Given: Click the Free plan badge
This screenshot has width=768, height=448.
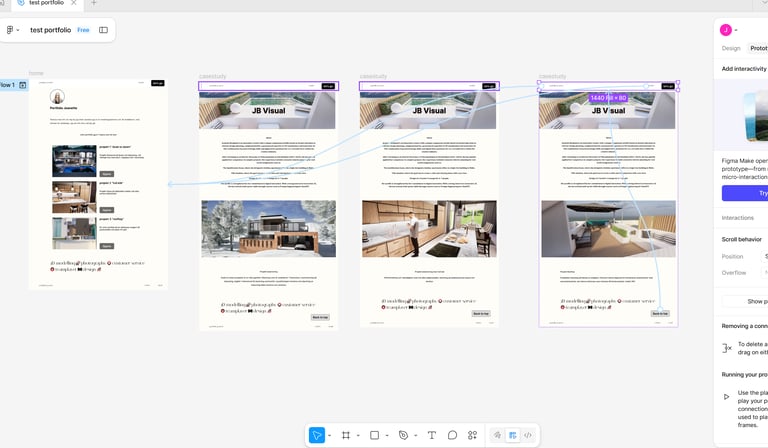Looking at the screenshot, I should point(83,30).
